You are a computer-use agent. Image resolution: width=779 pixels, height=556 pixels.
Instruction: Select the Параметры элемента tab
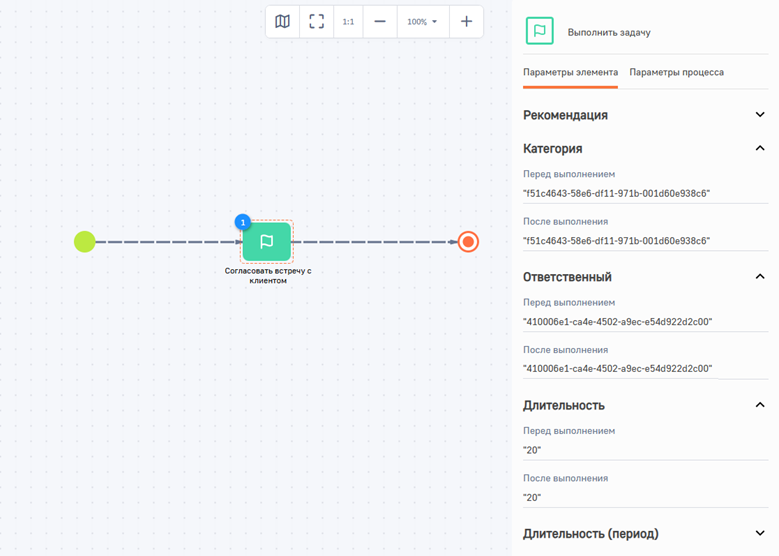(570, 72)
